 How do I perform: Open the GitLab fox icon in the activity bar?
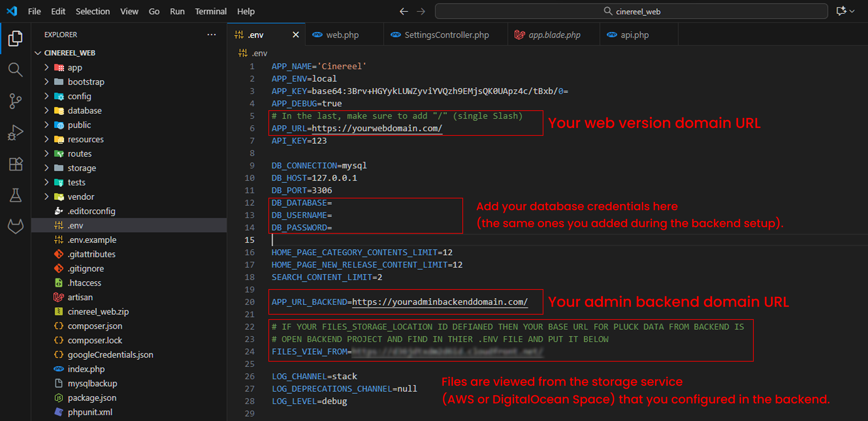click(15, 226)
